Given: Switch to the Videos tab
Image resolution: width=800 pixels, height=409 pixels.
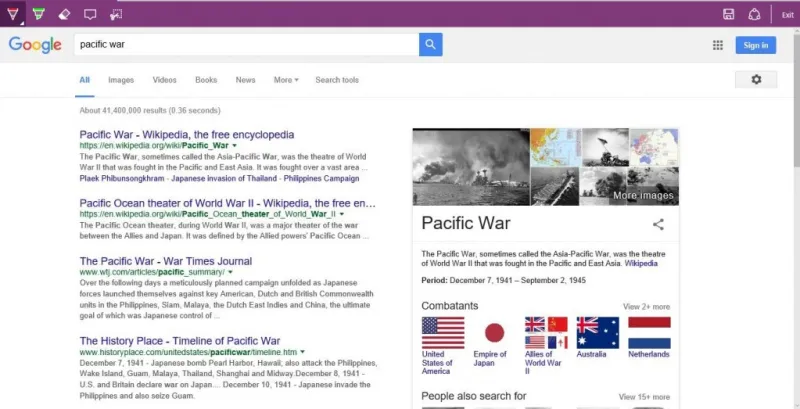Looking at the screenshot, I should point(164,80).
